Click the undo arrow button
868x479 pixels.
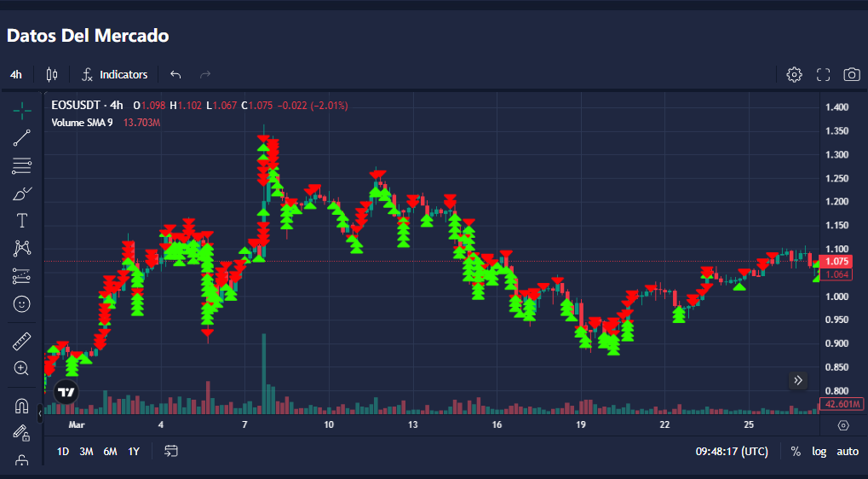click(x=175, y=75)
